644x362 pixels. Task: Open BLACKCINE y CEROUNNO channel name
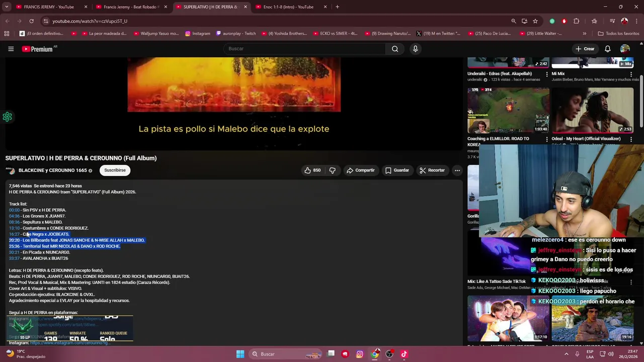click(x=53, y=170)
